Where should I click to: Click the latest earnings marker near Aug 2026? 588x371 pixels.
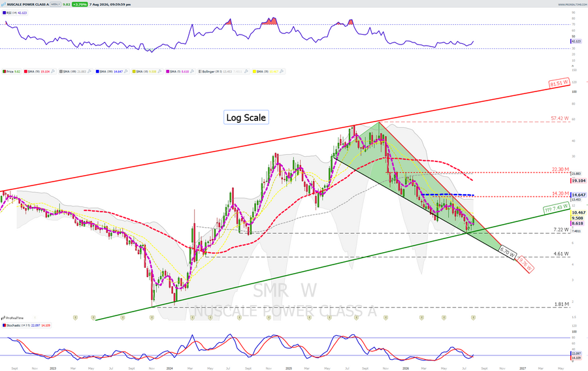(473, 317)
